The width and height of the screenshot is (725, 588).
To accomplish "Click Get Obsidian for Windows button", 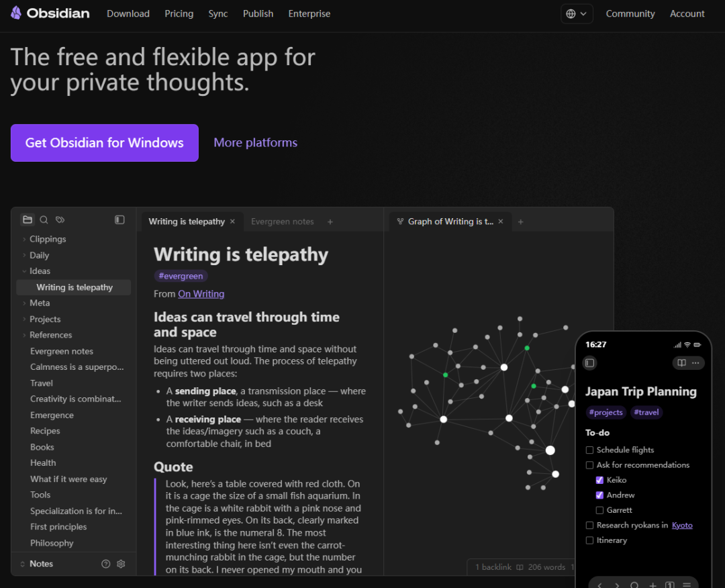I will click(104, 143).
